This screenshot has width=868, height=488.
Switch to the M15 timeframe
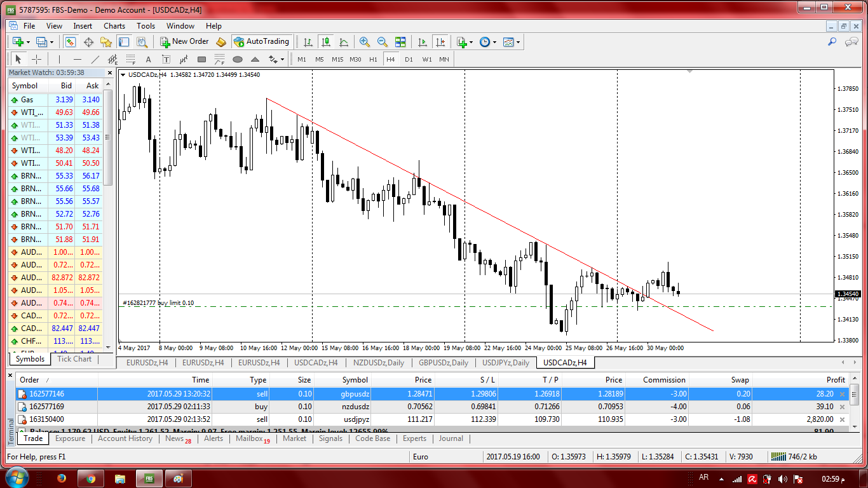point(337,59)
